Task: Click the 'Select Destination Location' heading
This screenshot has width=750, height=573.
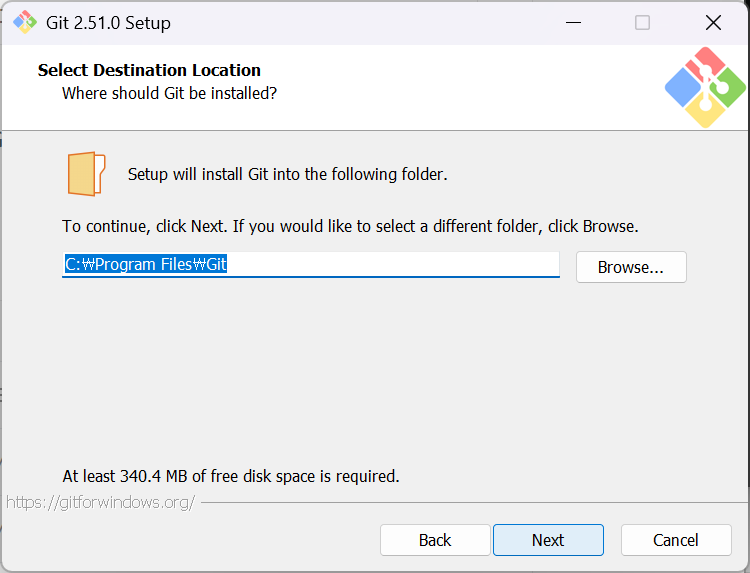Action: [149, 70]
